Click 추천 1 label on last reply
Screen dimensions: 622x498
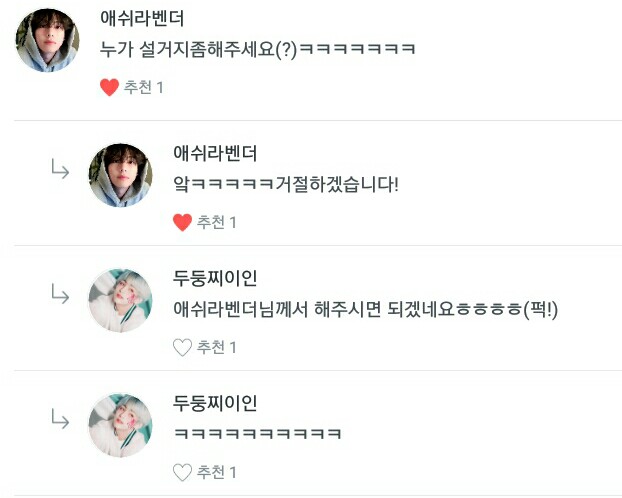[x=217, y=472]
